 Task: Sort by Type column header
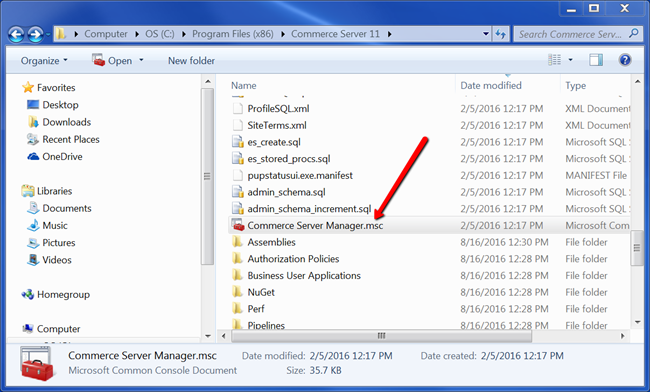(575, 85)
